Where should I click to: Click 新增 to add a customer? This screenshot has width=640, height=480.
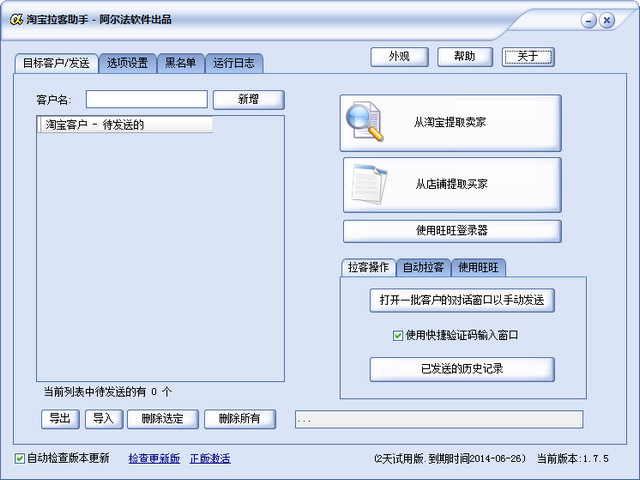coord(249,100)
